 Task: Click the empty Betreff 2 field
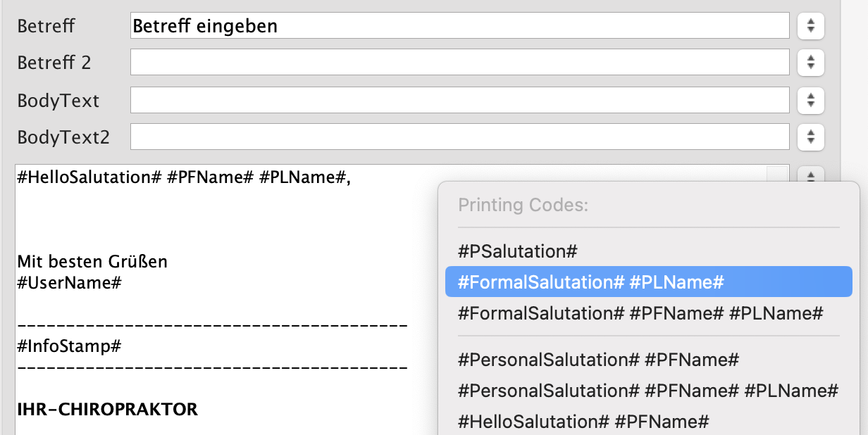pos(459,63)
